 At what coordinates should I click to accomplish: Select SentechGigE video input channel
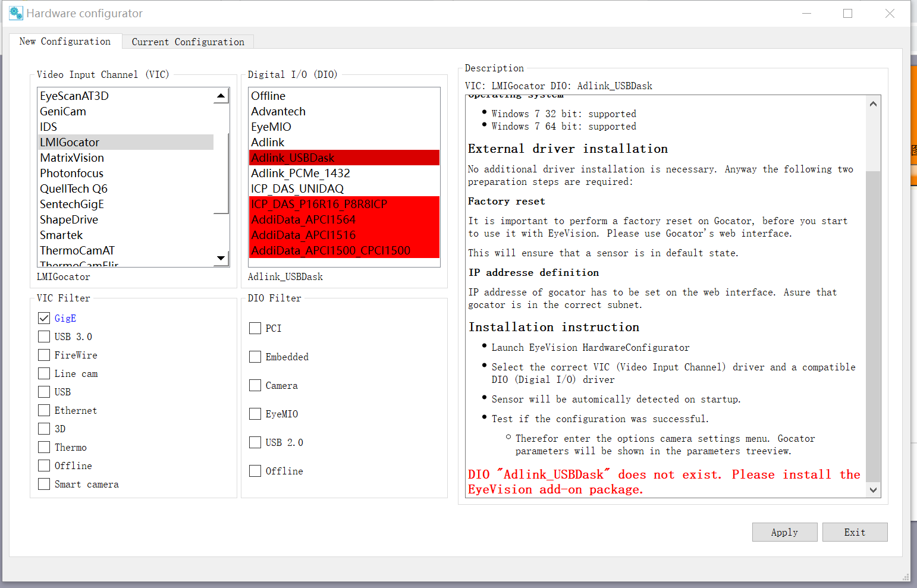[125, 204]
